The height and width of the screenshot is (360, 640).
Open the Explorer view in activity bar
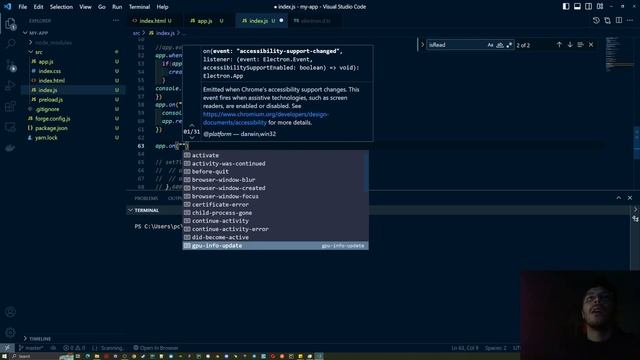(x=10, y=24)
